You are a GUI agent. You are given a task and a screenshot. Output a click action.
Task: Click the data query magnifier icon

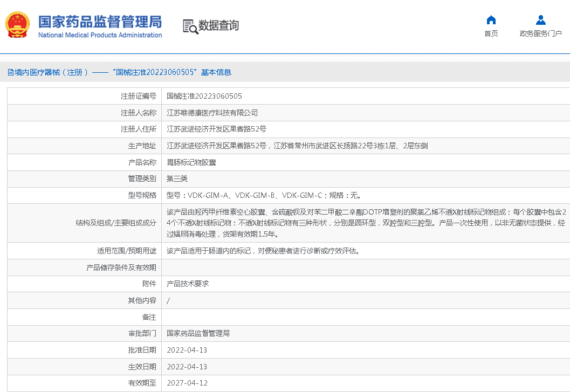[190, 26]
